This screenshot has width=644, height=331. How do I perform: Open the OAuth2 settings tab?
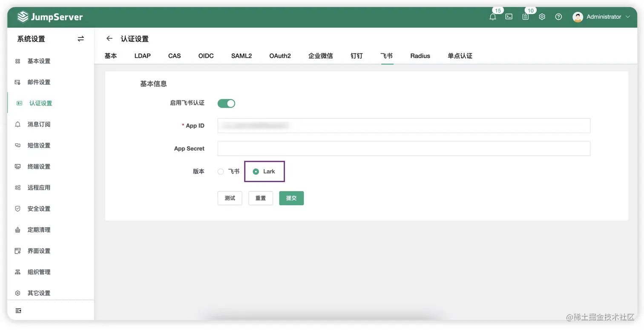(280, 56)
